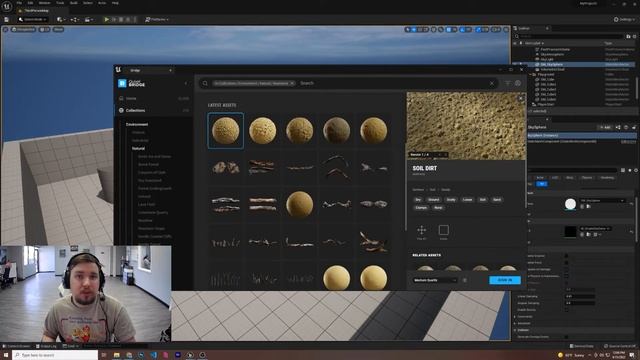Open the Window menu
Viewport: 640px width, 360px height.
pyautogui.click(x=44, y=3)
